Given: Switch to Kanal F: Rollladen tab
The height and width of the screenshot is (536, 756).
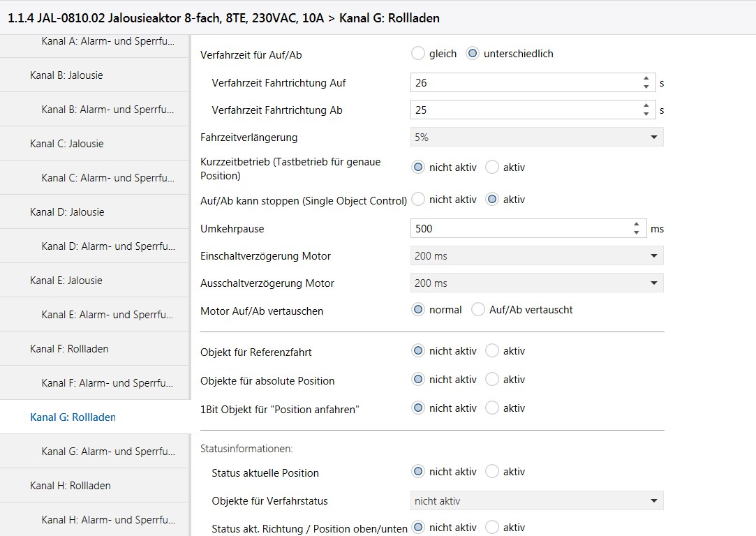Looking at the screenshot, I should [x=69, y=349].
